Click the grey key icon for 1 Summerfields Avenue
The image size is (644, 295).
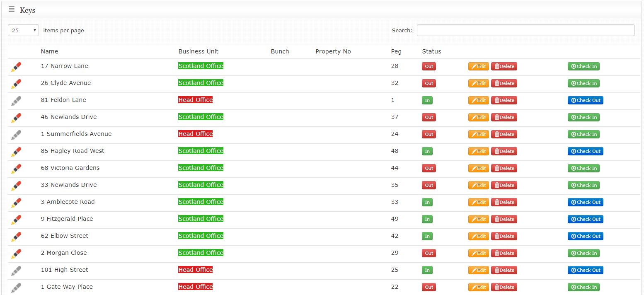[x=16, y=135]
